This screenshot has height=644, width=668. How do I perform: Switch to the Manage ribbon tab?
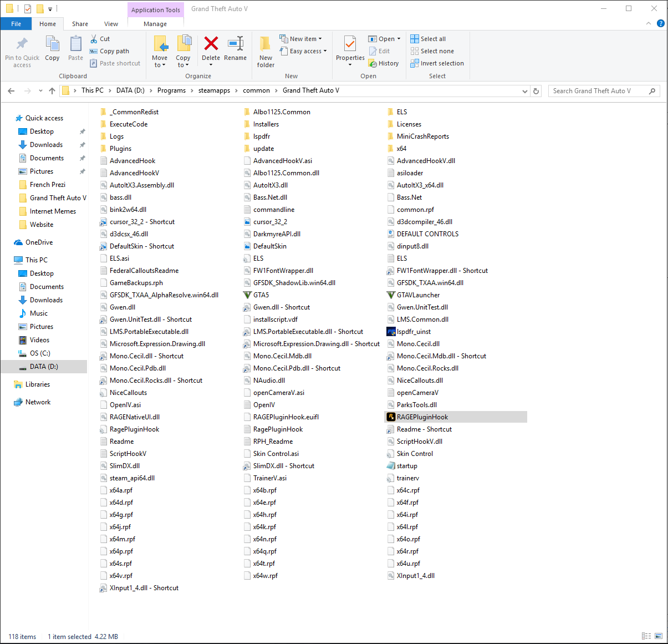click(x=155, y=24)
